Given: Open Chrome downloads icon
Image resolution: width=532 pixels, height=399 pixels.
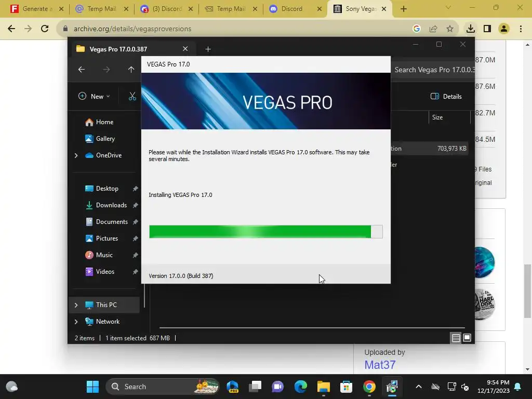Looking at the screenshot, I should [471, 29].
